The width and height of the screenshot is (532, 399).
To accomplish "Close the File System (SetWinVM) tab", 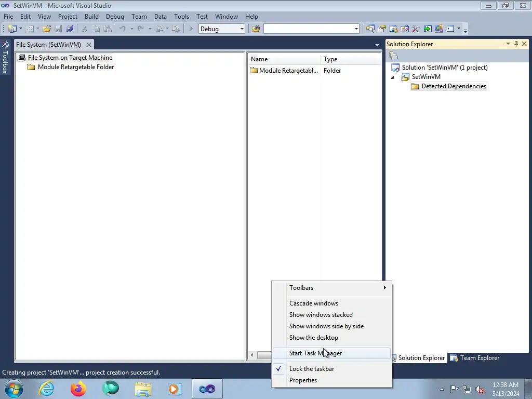I will [x=88, y=45].
